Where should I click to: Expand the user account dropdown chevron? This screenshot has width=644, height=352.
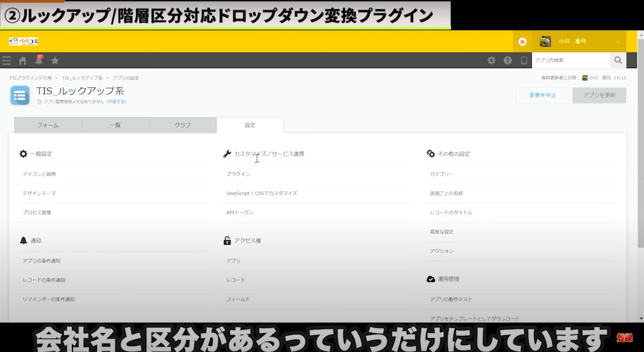(x=618, y=42)
